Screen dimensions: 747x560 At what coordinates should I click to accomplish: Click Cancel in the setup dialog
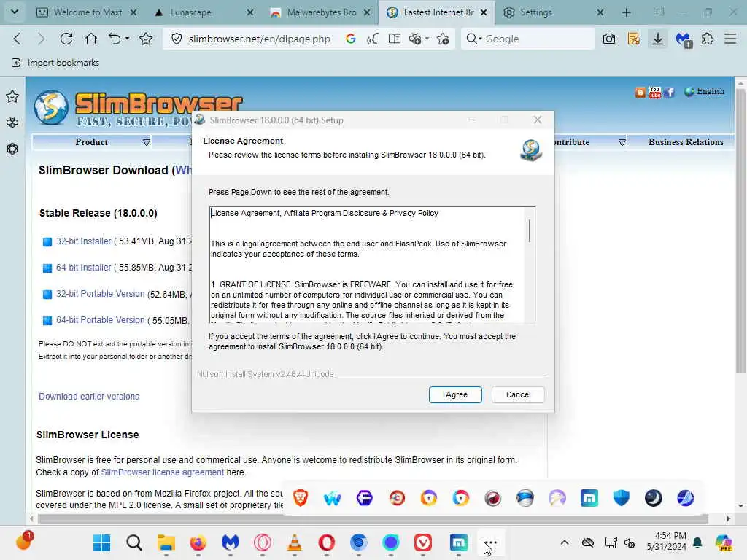518,394
